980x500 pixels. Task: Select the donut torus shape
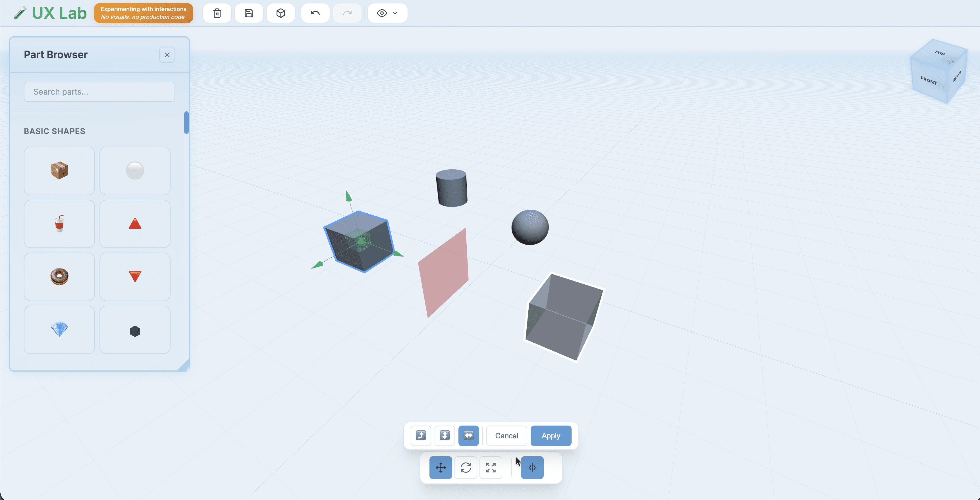[x=59, y=276]
